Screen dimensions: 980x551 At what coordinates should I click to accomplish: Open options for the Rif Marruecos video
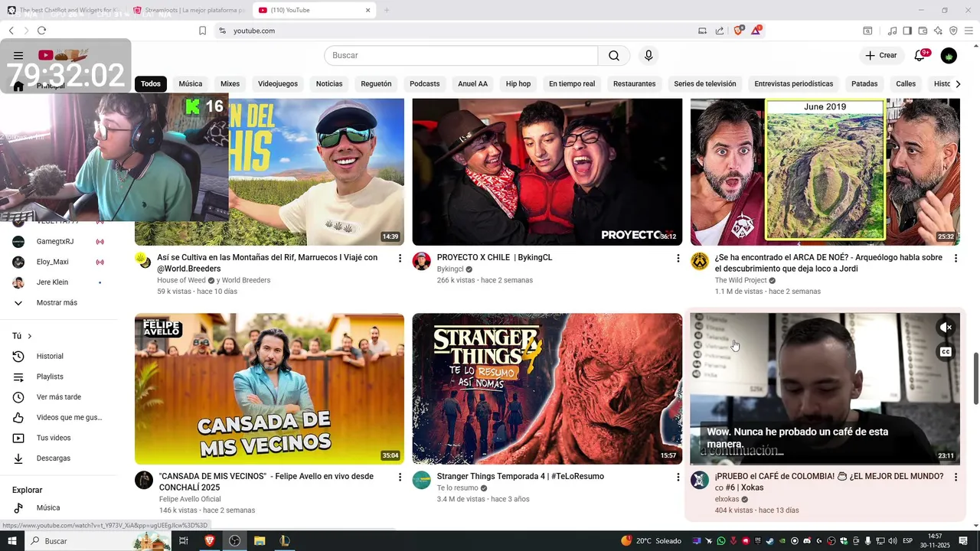coord(400,259)
